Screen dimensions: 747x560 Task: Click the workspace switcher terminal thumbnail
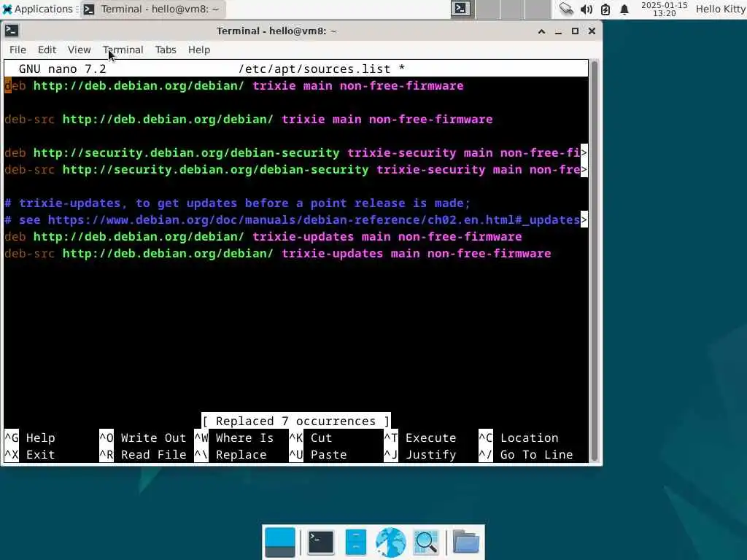click(x=462, y=9)
